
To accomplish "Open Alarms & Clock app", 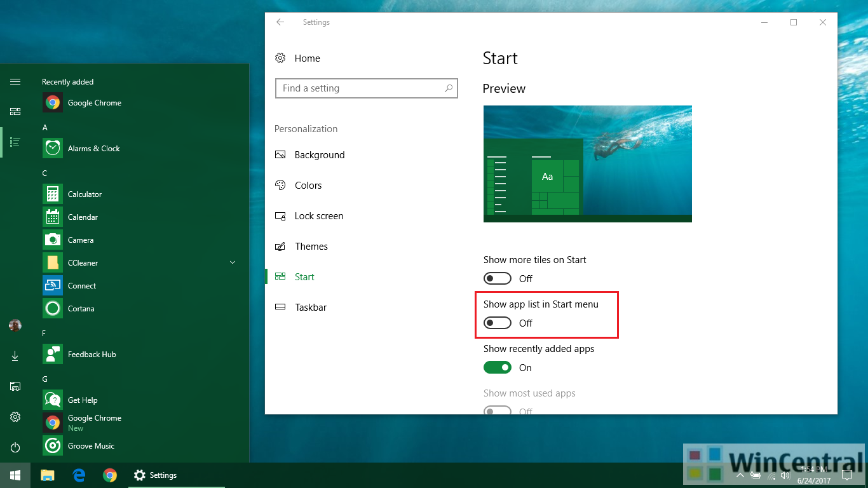I will 93,148.
